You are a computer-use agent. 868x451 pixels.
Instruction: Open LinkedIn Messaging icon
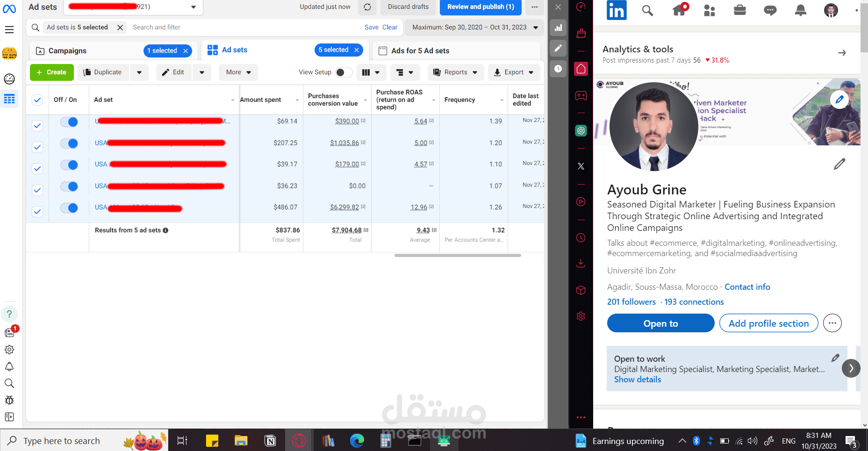pos(770,10)
